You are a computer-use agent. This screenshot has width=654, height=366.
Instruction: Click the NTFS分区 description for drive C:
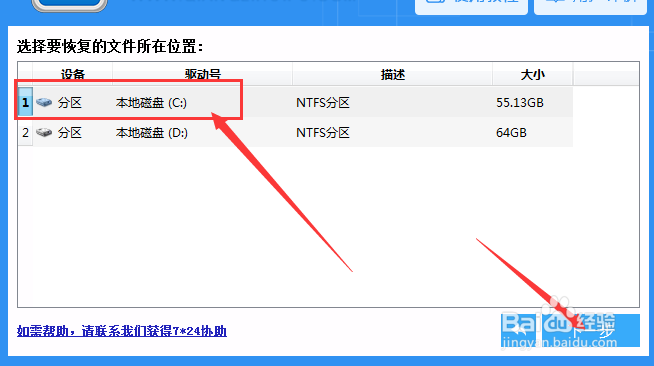[323, 103]
